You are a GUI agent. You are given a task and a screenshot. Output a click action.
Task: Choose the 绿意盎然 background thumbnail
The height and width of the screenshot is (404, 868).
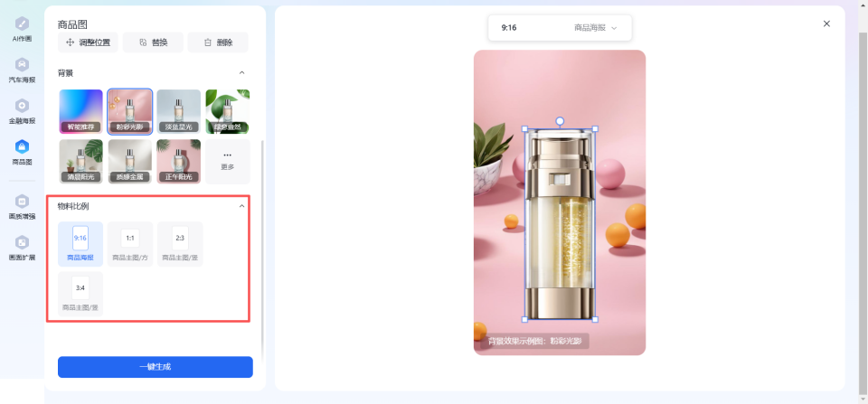228,112
